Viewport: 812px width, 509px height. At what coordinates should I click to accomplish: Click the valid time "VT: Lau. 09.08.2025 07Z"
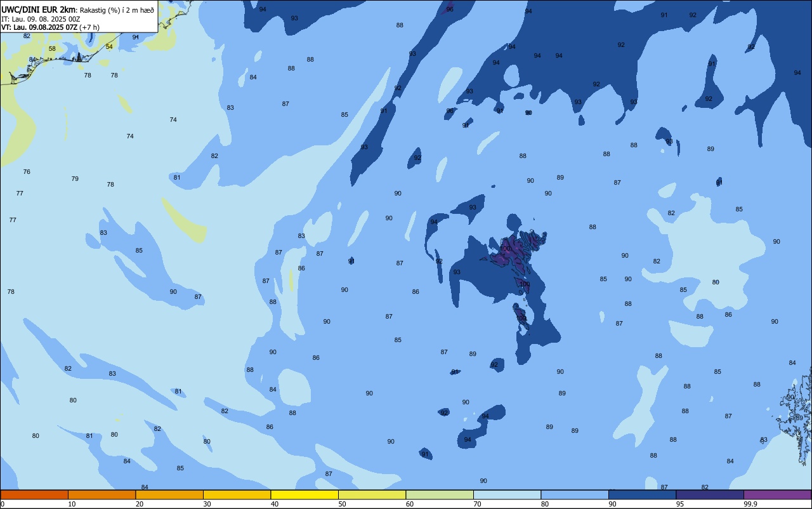(39, 27)
